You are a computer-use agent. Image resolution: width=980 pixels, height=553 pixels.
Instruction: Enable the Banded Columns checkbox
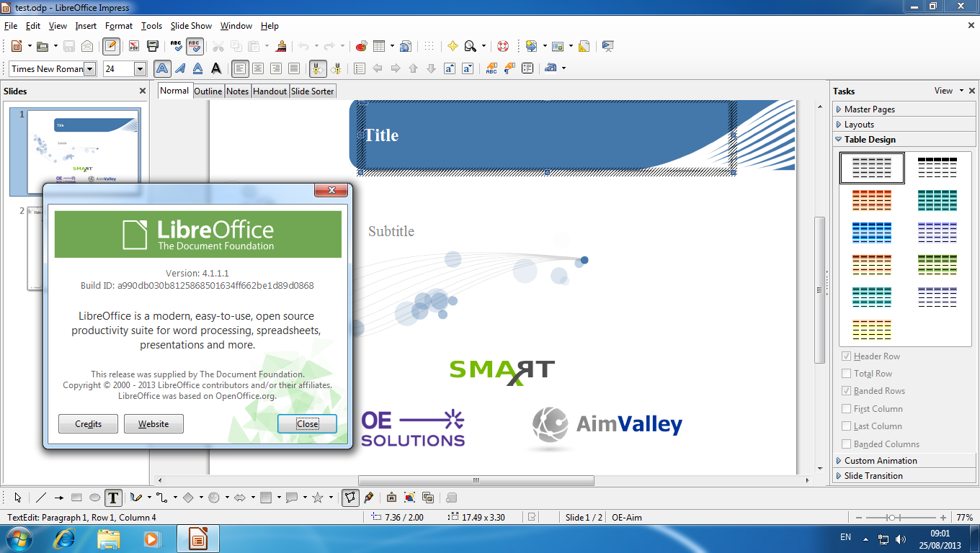[846, 444]
